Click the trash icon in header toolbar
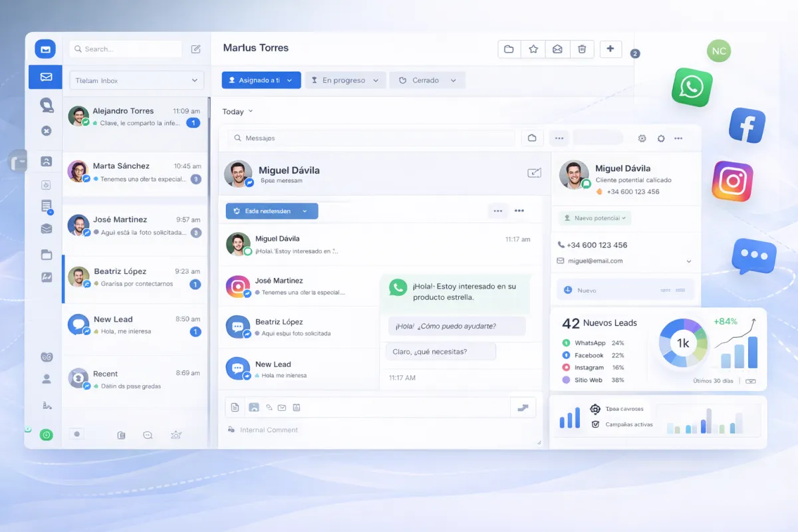Image resolution: width=798 pixels, height=532 pixels. pyautogui.click(x=582, y=49)
